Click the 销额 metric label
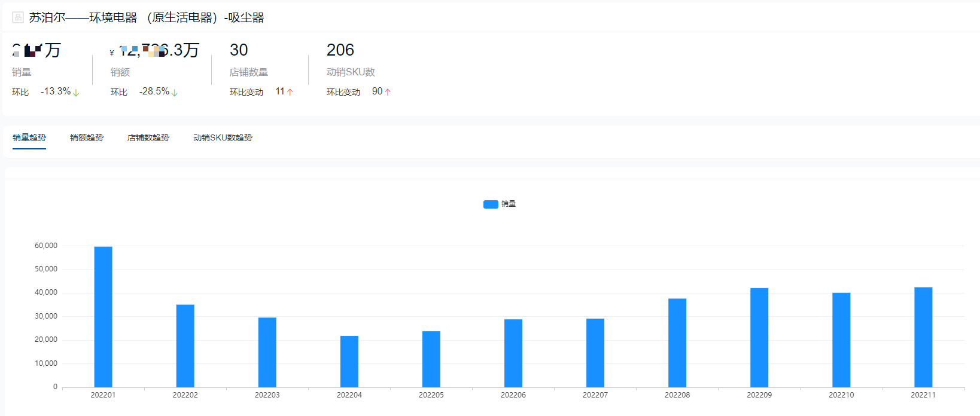This screenshot has width=980, height=416. (120, 72)
